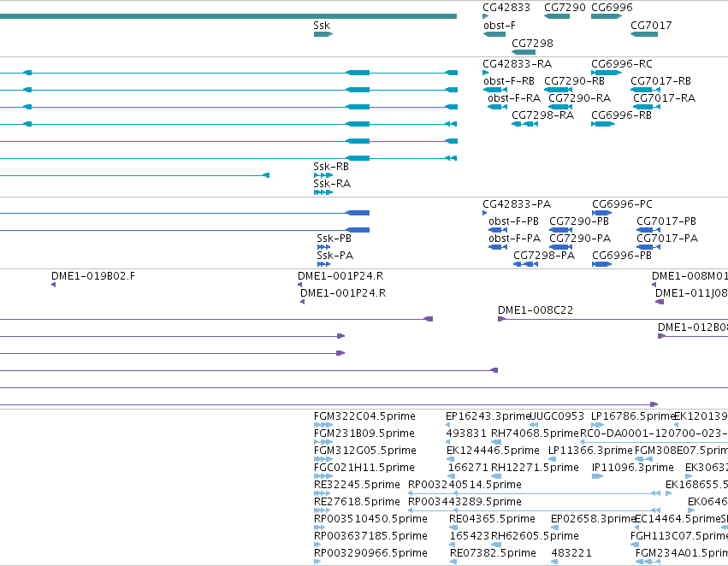Click the long teal gene bar at top

click(x=228, y=16)
